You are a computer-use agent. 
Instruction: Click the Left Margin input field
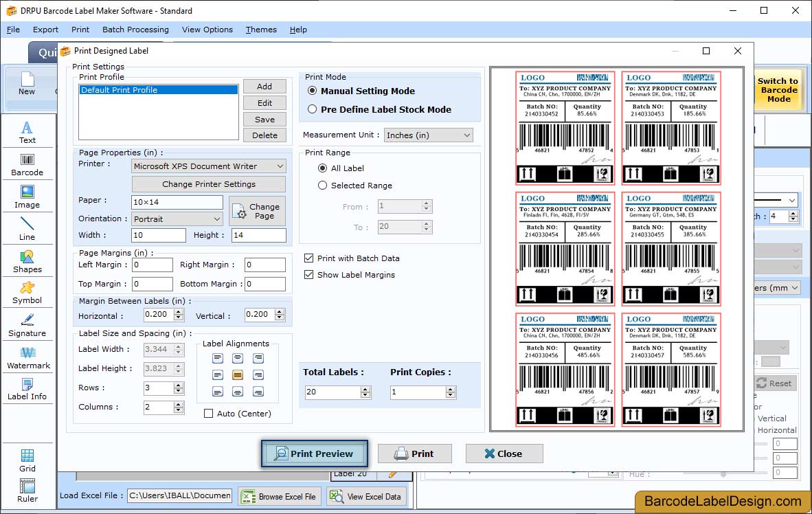click(153, 265)
